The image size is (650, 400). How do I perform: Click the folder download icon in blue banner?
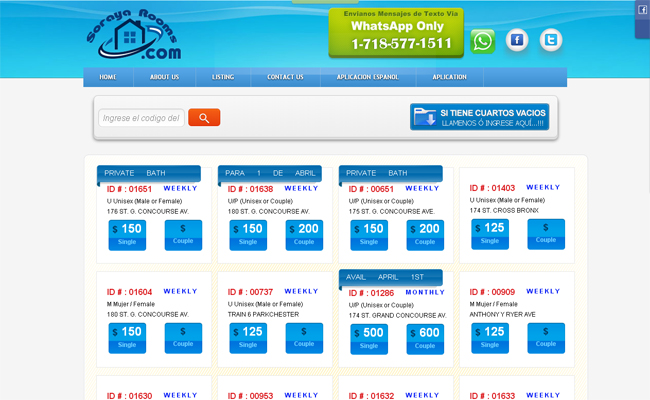tap(424, 117)
